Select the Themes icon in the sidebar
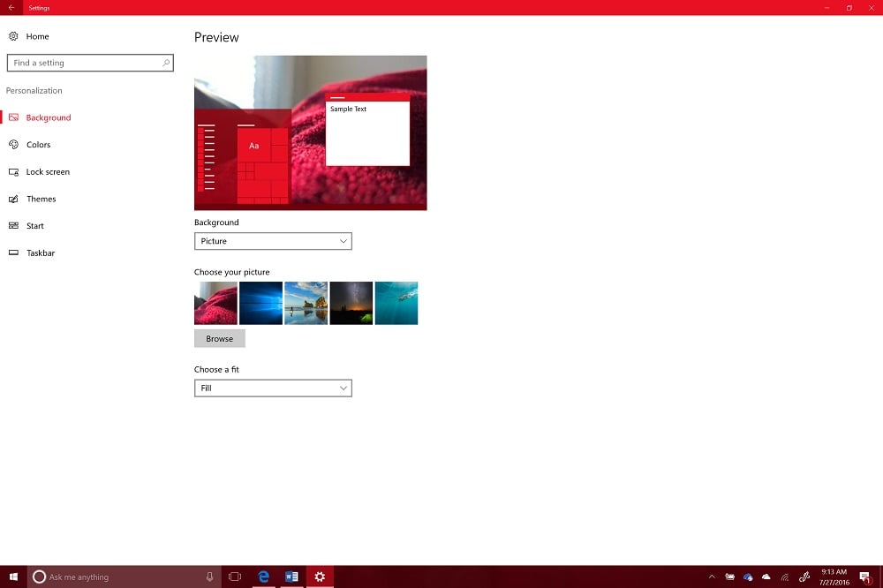883x588 pixels. pos(13,199)
